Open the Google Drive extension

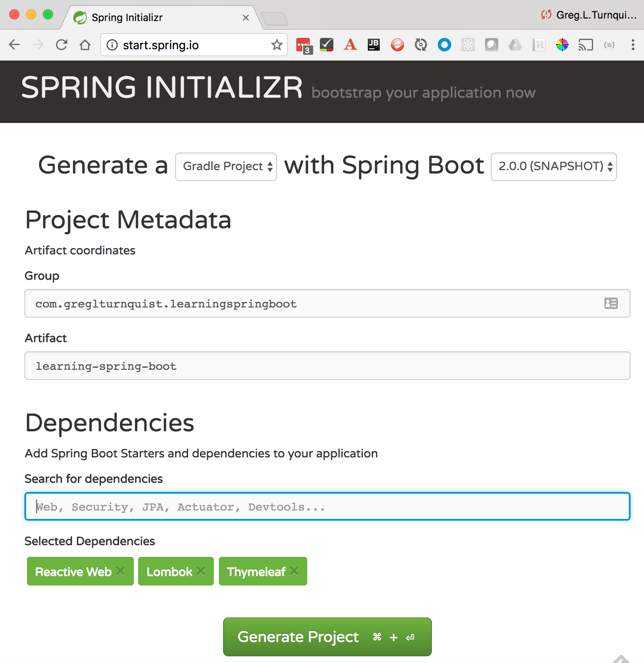[x=515, y=45]
